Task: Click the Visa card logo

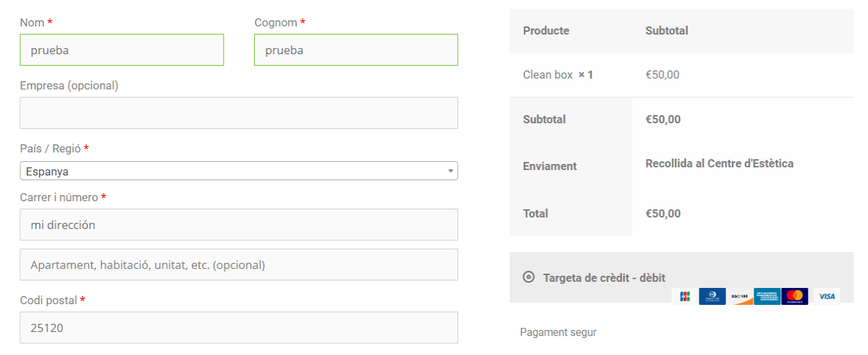Action: [827, 296]
